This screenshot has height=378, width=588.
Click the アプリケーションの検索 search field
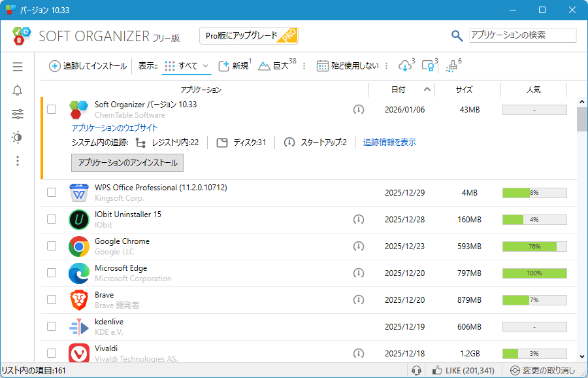pyautogui.click(x=523, y=35)
